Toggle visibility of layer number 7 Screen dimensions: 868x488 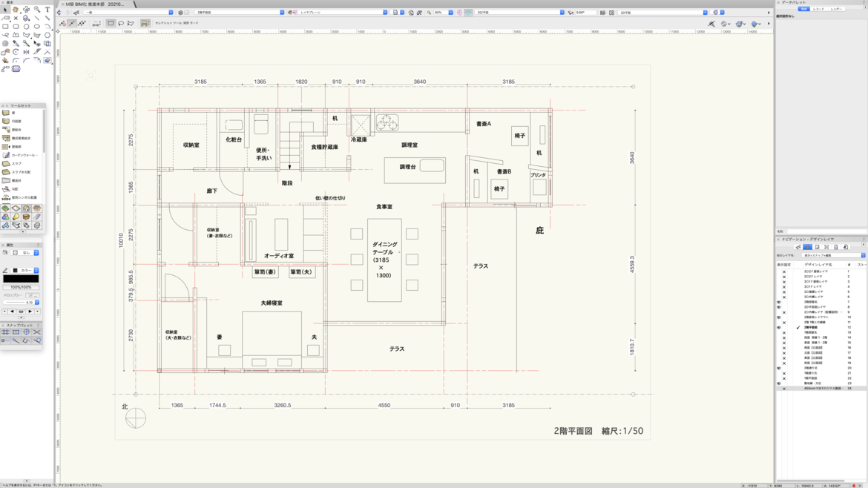pyautogui.click(x=779, y=302)
